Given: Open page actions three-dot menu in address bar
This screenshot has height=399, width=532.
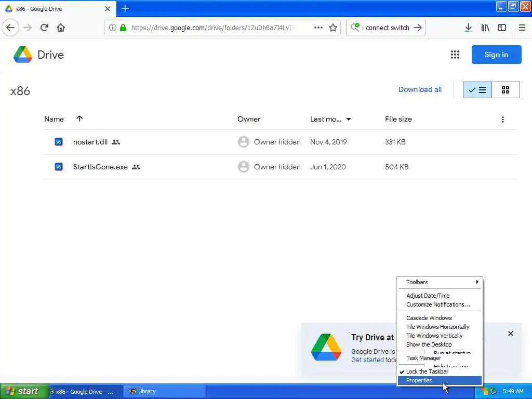Looking at the screenshot, I should coord(318,28).
